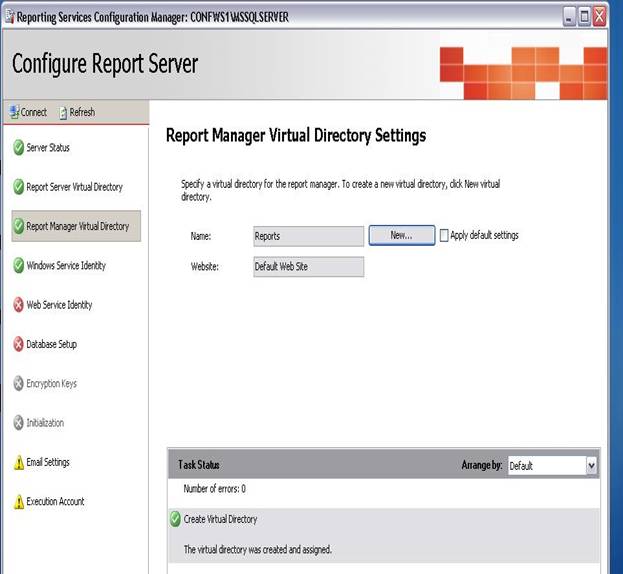Click the Connect text label
The height and width of the screenshot is (574, 623).
pos(34,112)
